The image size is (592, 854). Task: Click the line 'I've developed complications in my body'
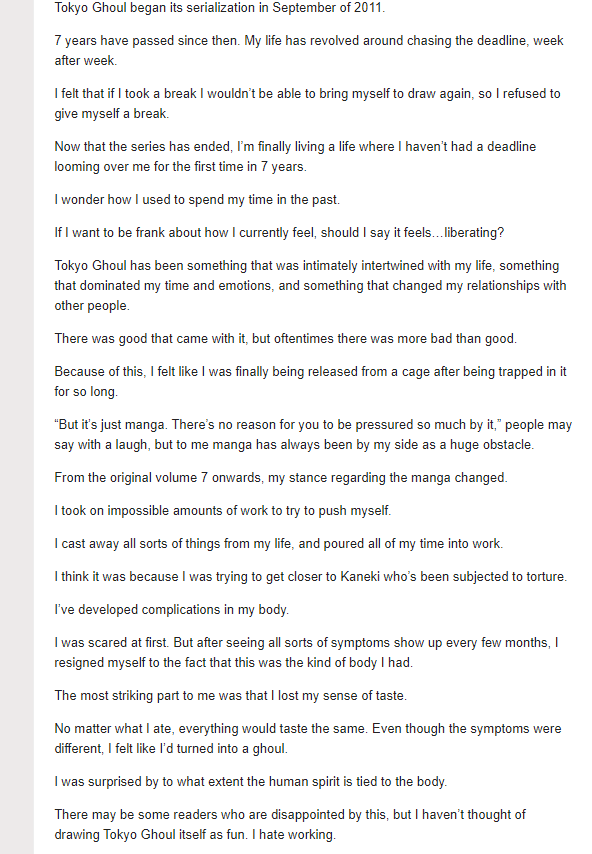172,609
